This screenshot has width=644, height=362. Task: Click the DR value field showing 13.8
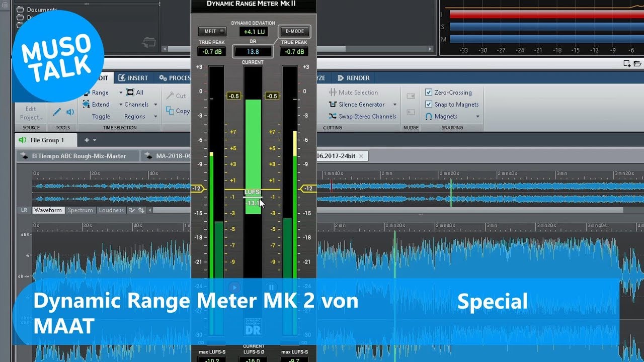pyautogui.click(x=253, y=51)
